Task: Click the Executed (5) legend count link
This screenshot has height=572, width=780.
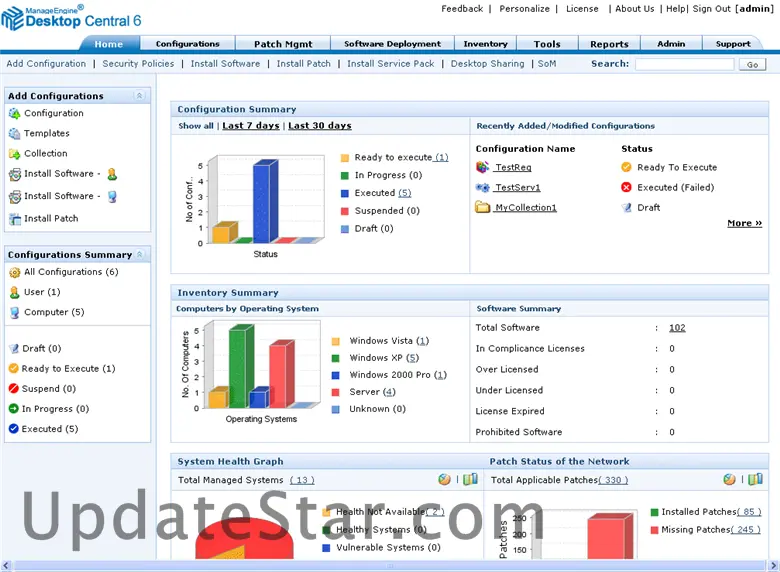Action: [405, 193]
